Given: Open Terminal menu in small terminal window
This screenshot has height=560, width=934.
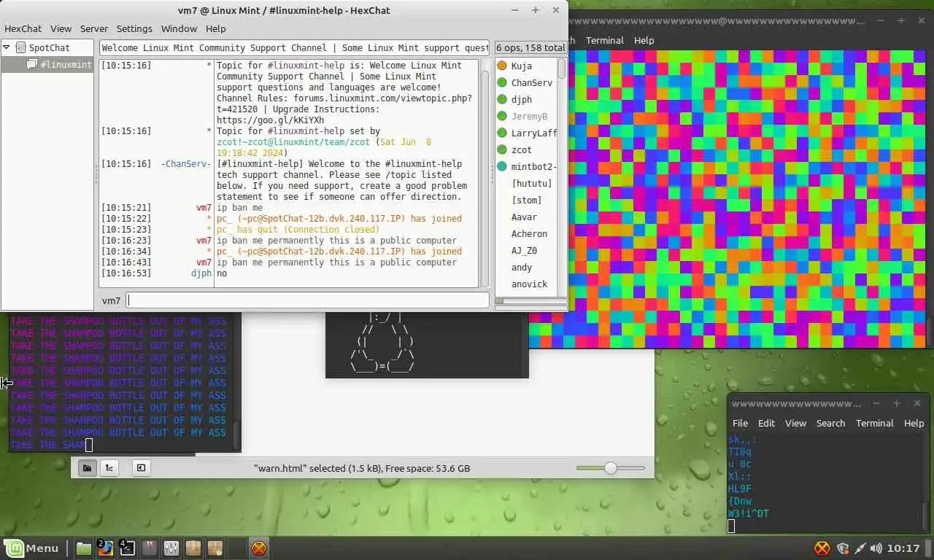Looking at the screenshot, I should (874, 423).
